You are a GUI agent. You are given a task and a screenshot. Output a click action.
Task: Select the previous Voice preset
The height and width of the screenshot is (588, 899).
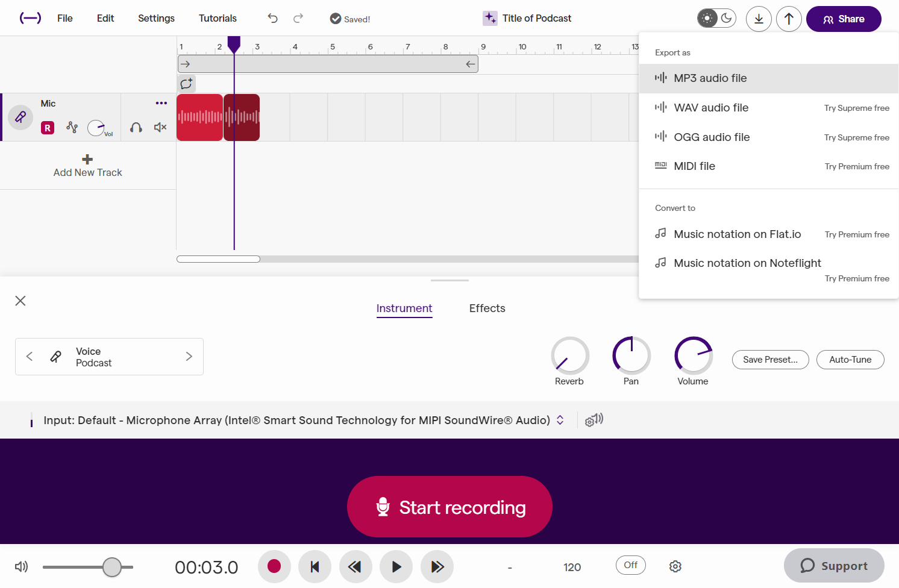coord(30,357)
